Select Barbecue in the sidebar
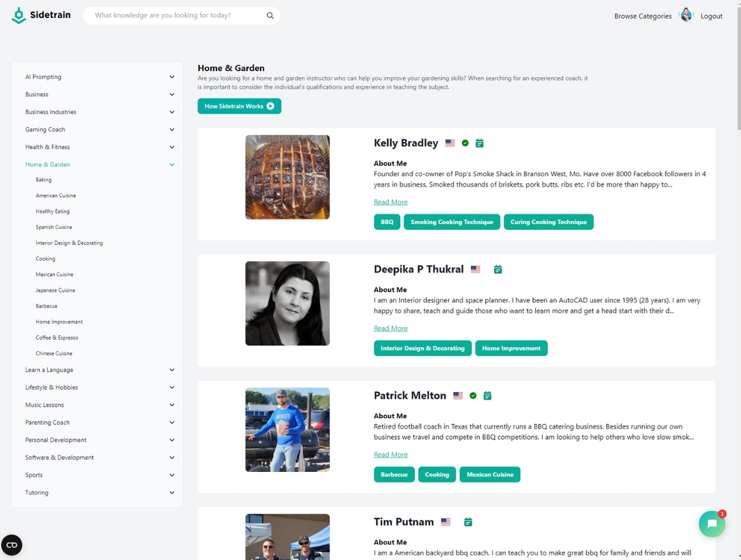Viewport: 741px width, 560px height. click(x=47, y=306)
